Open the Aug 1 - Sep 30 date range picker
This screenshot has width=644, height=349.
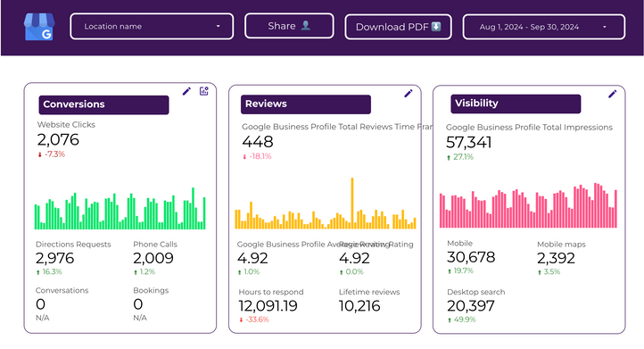point(544,27)
